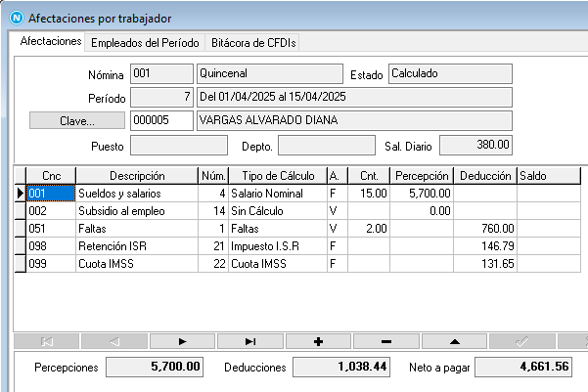Viewport: 588px width, 392px height.
Task: Click the Neto a pagar field 4,661.56
Action: (523, 367)
